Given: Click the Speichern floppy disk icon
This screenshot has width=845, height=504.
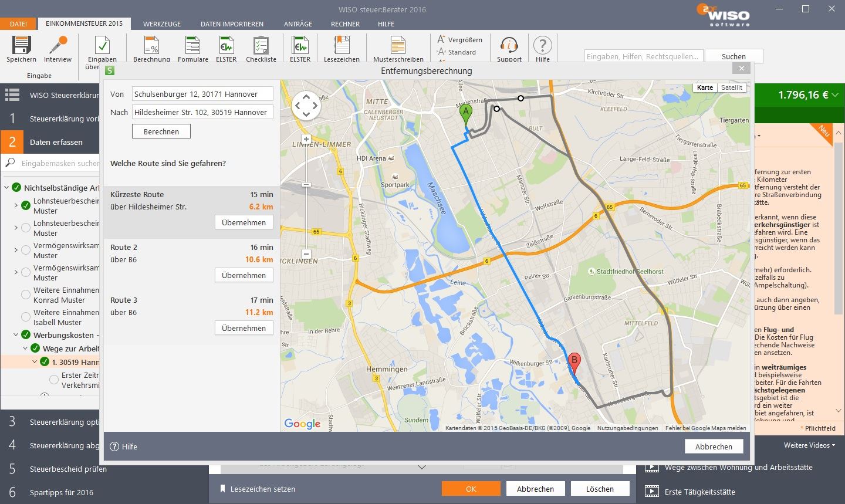Looking at the screenshot, I should coord(21,45).
